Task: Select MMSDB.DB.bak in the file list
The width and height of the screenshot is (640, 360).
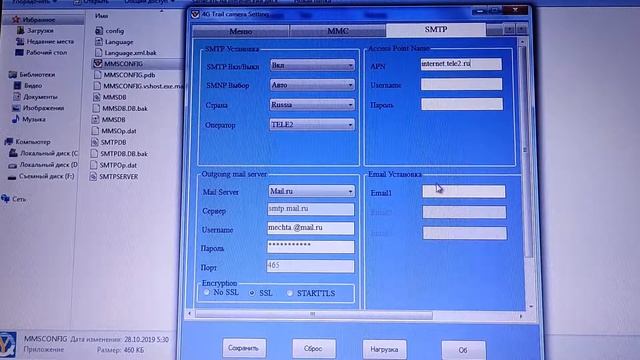Action: coord(125,109)
